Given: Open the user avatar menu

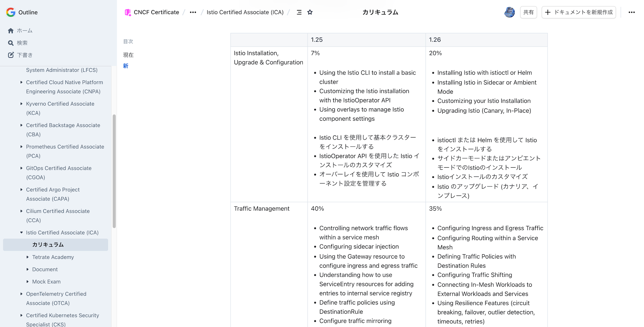Looking at the screenshot, I should [x=509, y=12].
